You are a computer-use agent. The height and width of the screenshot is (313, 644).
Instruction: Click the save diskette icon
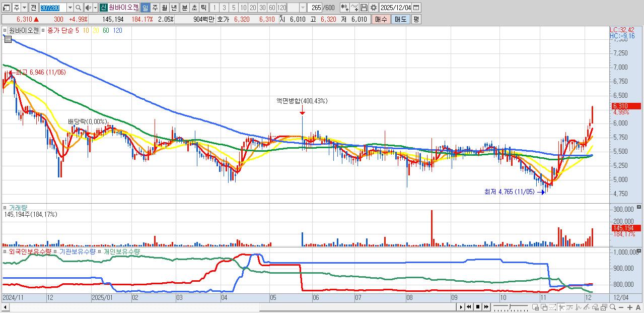point(364,8)
